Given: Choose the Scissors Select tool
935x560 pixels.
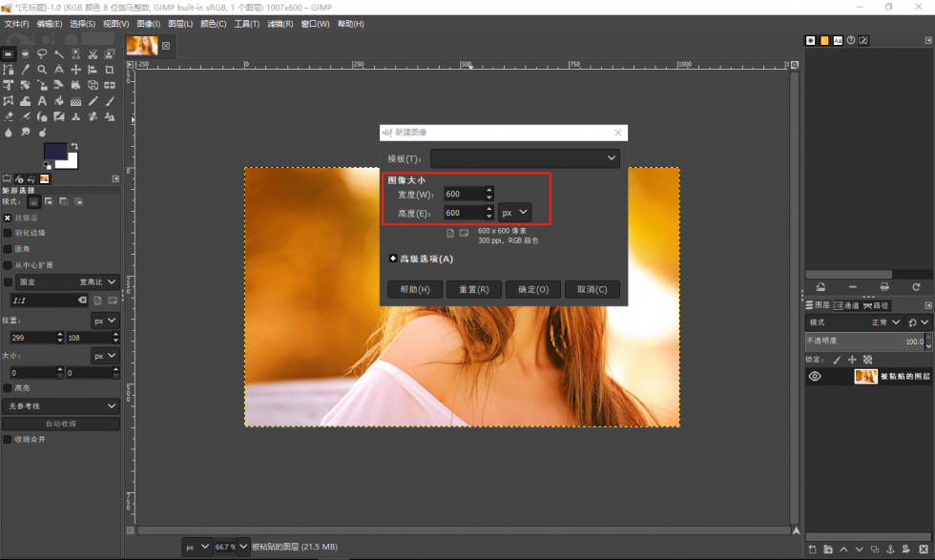Looking at the screenshot, I should [x=93, y=54].
